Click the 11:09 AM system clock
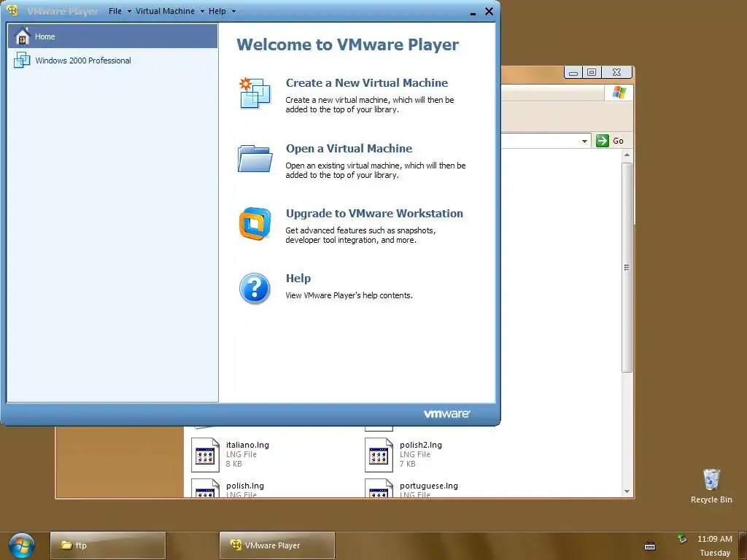The width and height of the screenshot is (747, 560). pos(715,539)
